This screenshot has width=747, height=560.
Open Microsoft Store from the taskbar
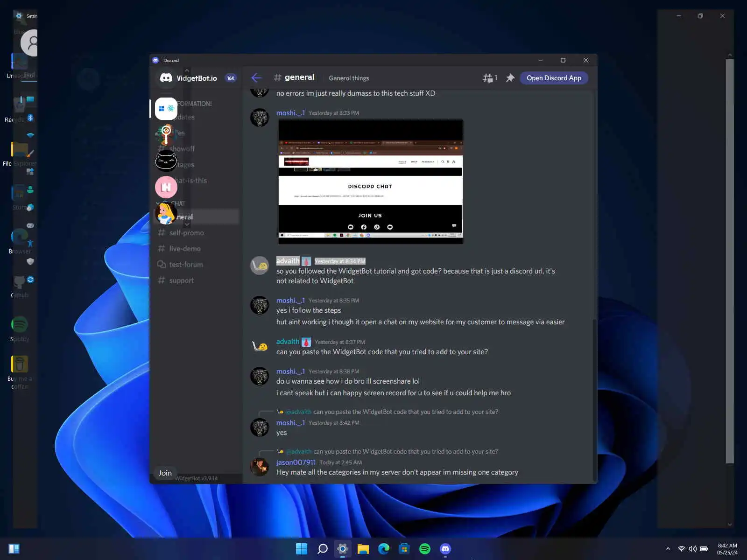404,549
